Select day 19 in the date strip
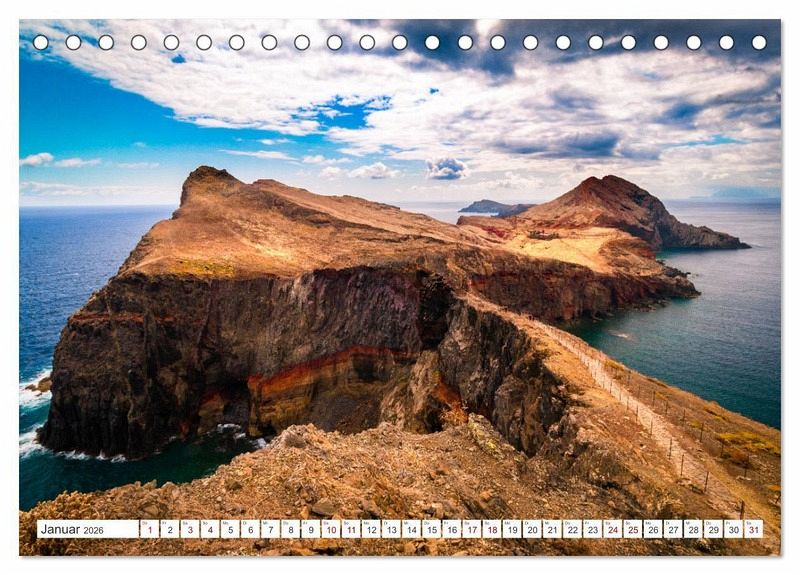Screen dimensions: 800x575 click(x=512, y=529)
